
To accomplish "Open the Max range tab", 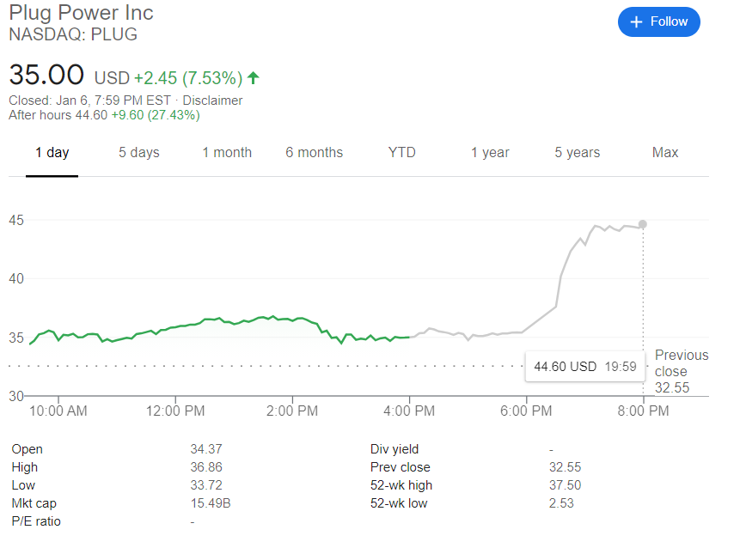I will pos(665,152).
